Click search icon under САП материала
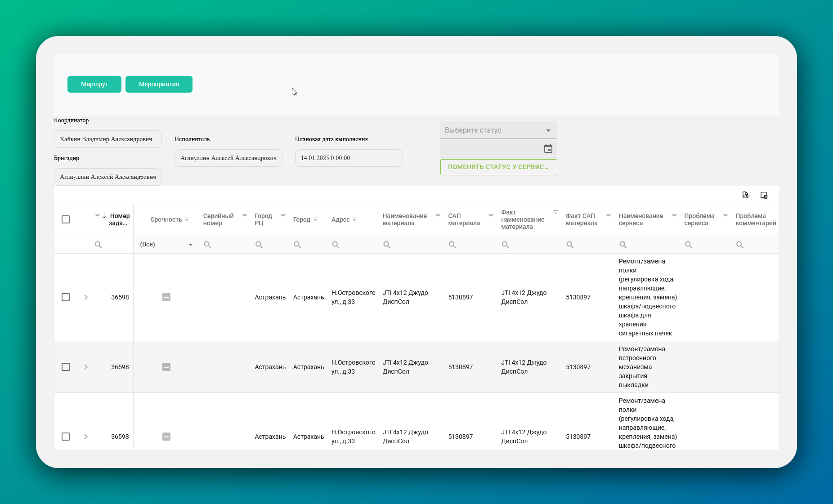The width and height of the screenshot is (833, 504). (x=452, y=245)
